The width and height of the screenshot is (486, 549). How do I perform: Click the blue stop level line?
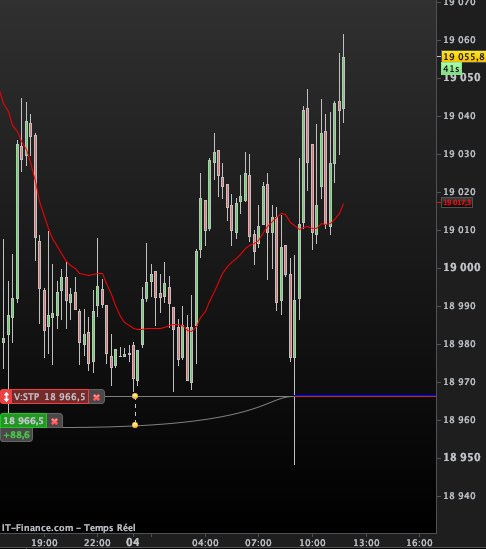[x=365, y=396]
